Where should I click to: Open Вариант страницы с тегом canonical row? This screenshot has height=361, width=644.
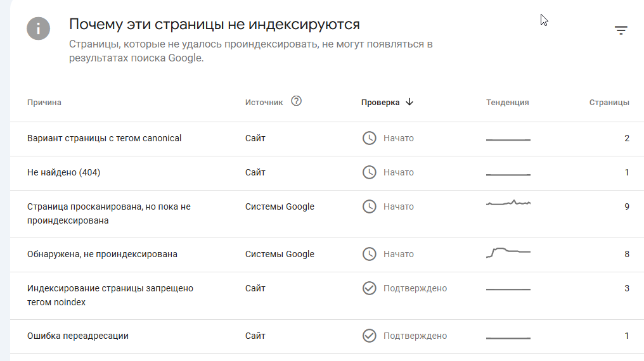pyautogui.click(x=105, y=138)
